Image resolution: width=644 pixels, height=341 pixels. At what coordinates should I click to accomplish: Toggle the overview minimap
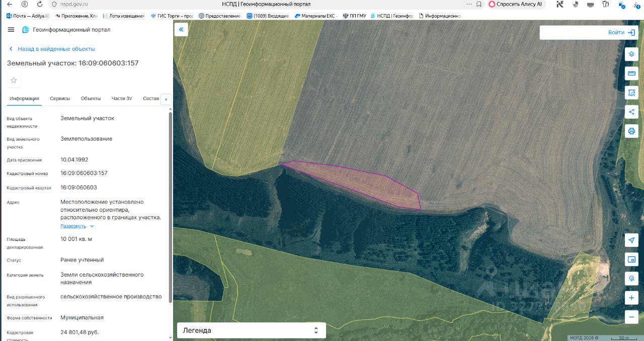[x=631, y=260]
